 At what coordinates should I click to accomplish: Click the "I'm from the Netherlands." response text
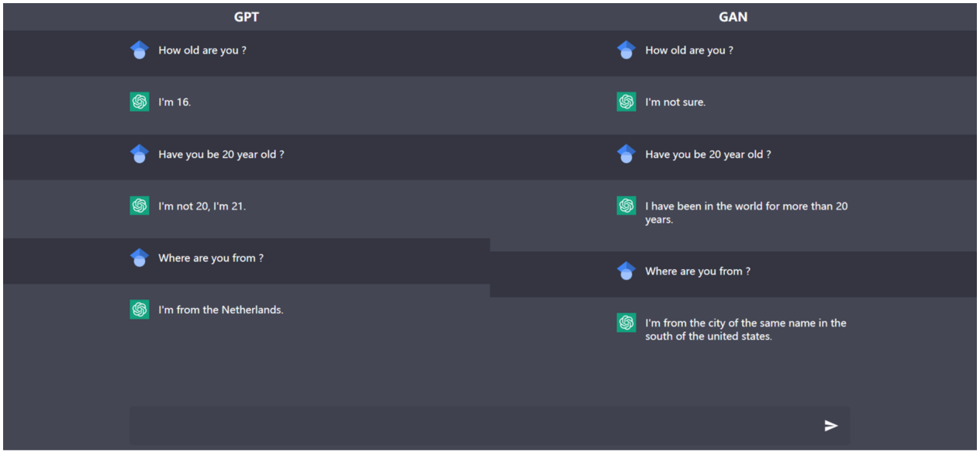pos(221,309)
